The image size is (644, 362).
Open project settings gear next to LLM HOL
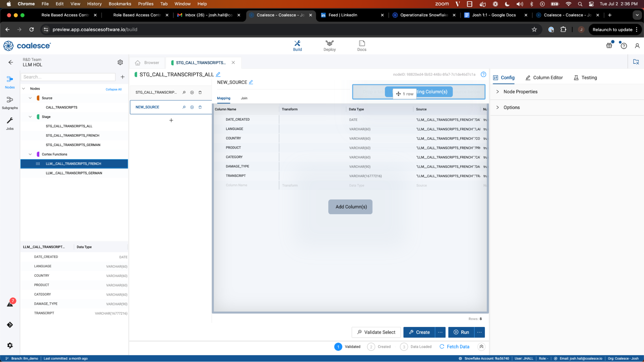(x=120, y=62)
